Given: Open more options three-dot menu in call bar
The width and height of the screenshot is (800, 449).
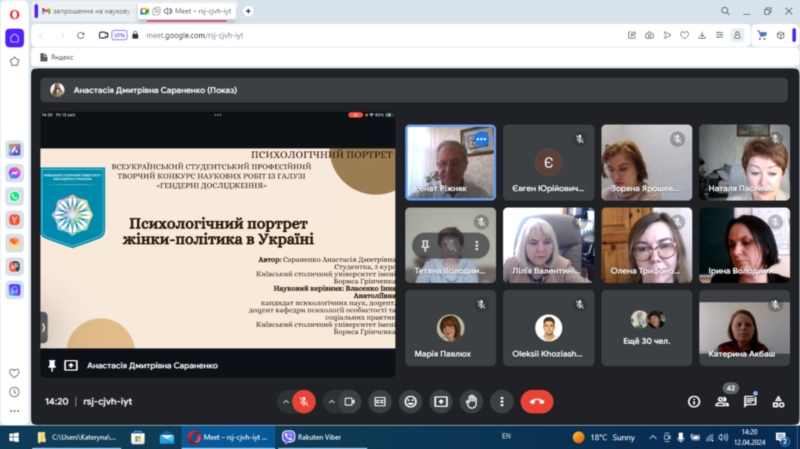Looking at the screenshot, I should 501,401.
